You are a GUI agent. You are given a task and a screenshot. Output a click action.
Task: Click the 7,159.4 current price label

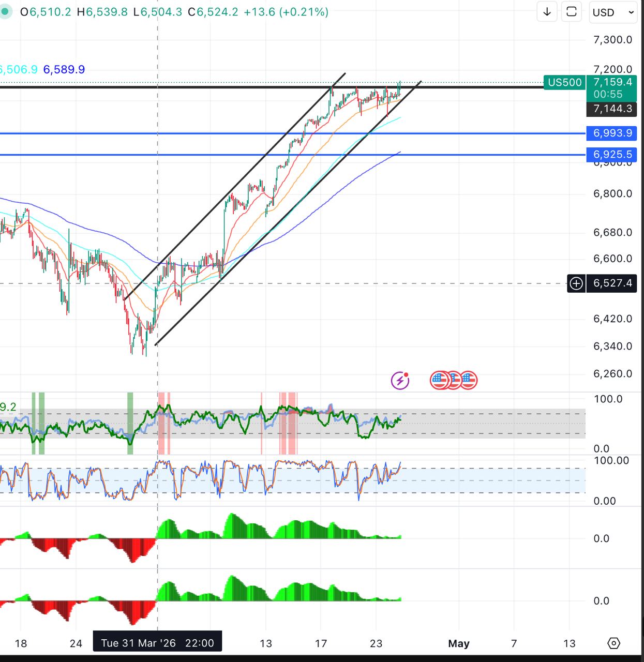tap(612, 82)
